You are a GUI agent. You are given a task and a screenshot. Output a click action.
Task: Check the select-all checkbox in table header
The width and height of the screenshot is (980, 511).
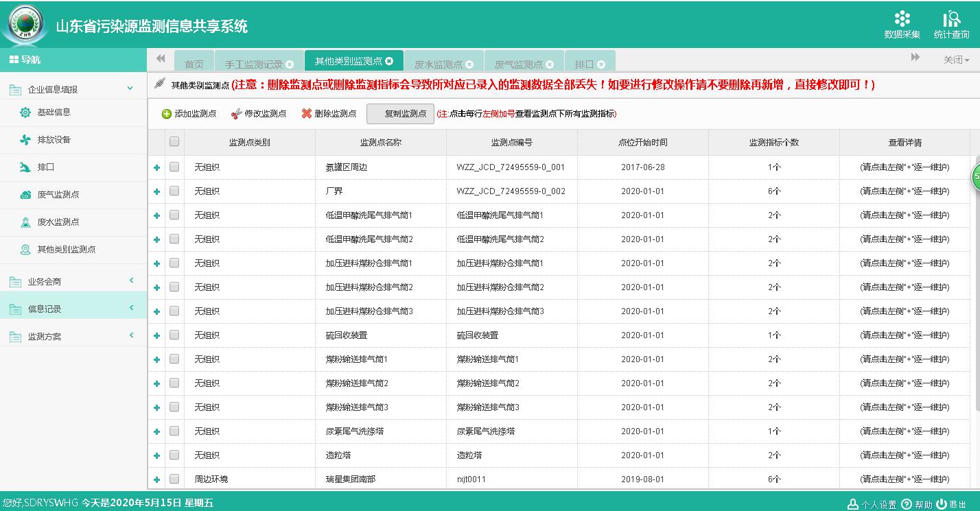(x=174, y=142)
